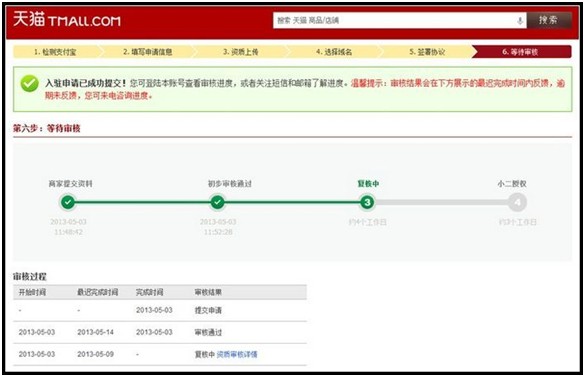Click the green success checkmark icon
The height and width of the screenshot is (377, 585).
[29, 83]
